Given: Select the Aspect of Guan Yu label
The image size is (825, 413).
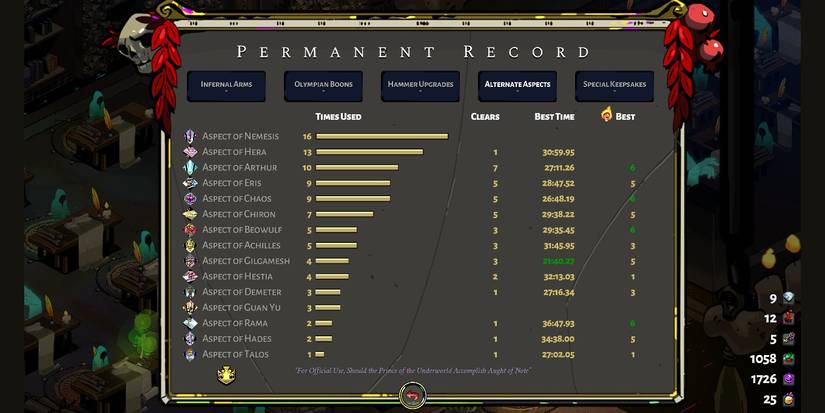Looking at the screenshot, I should point(241,307).
